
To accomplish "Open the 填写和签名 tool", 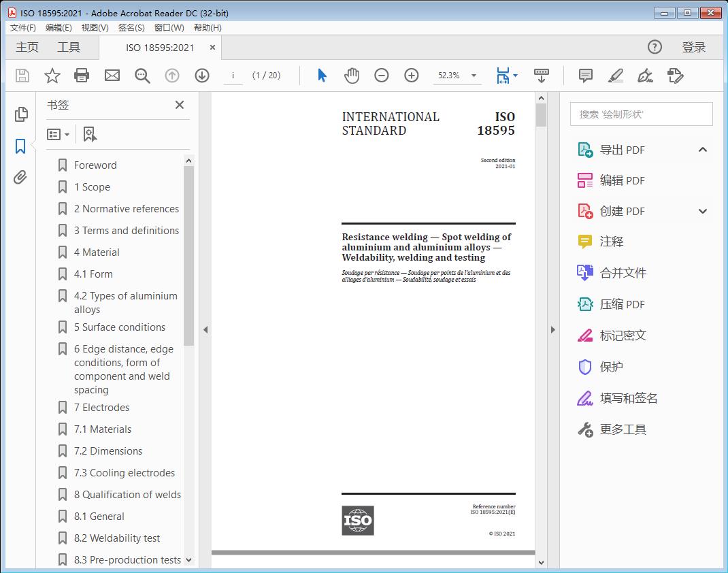I will coord(617,398).
